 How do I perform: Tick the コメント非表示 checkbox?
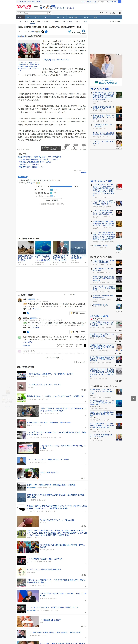point(75,362)
